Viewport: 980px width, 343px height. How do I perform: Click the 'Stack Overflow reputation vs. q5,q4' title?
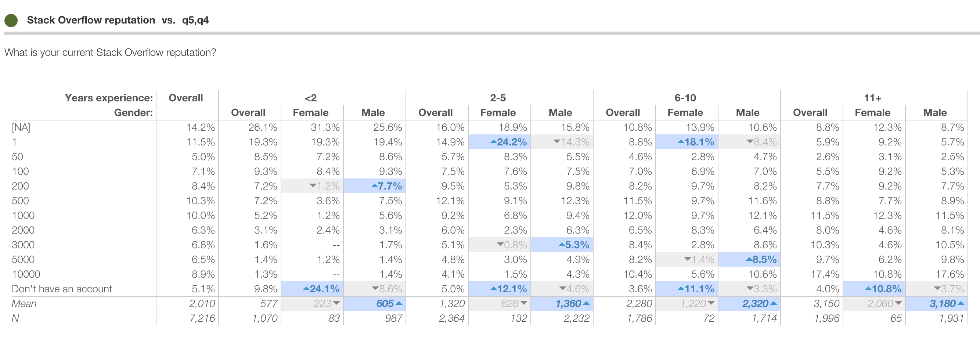(118, 20)
